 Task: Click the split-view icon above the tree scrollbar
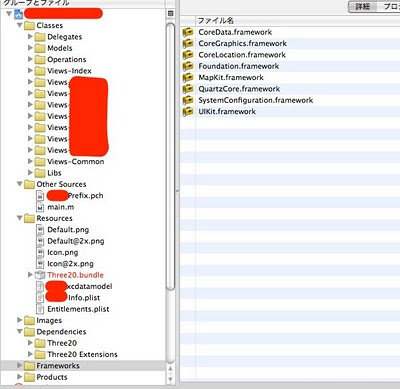click(x=171, y=13)
